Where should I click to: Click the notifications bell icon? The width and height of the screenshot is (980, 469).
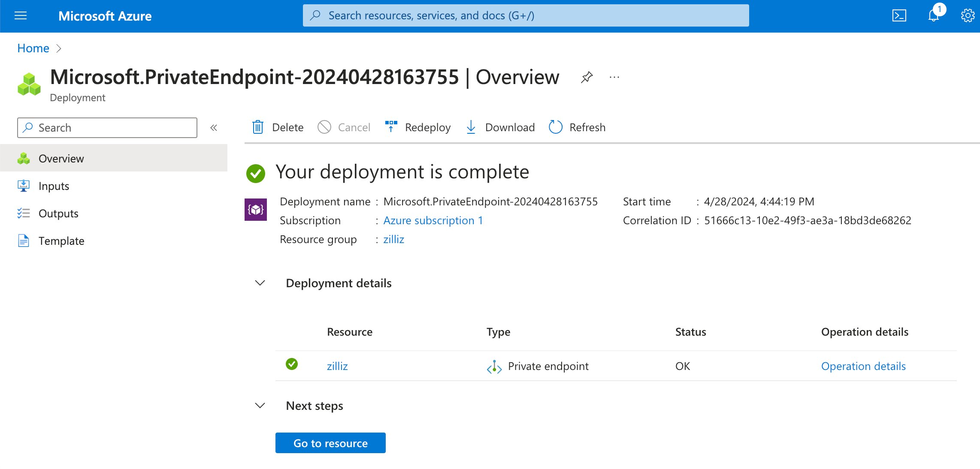click(935, 15)
